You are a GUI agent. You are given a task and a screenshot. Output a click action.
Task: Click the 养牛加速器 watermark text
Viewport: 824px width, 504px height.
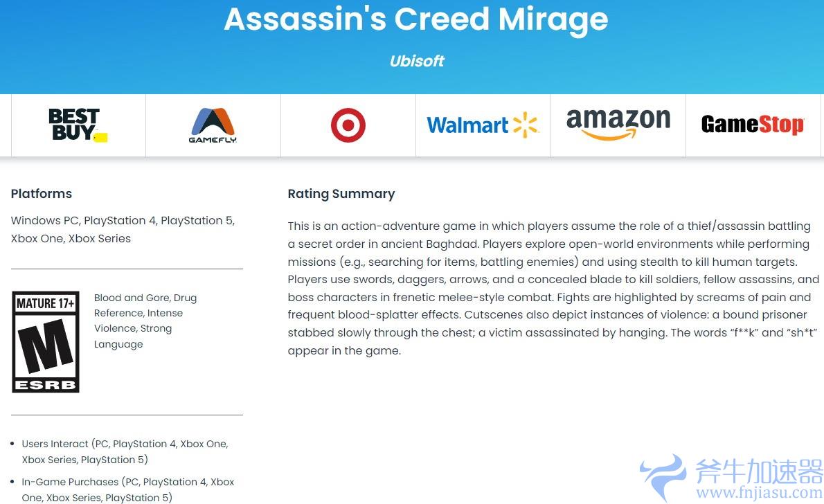(x=758, y=472)
